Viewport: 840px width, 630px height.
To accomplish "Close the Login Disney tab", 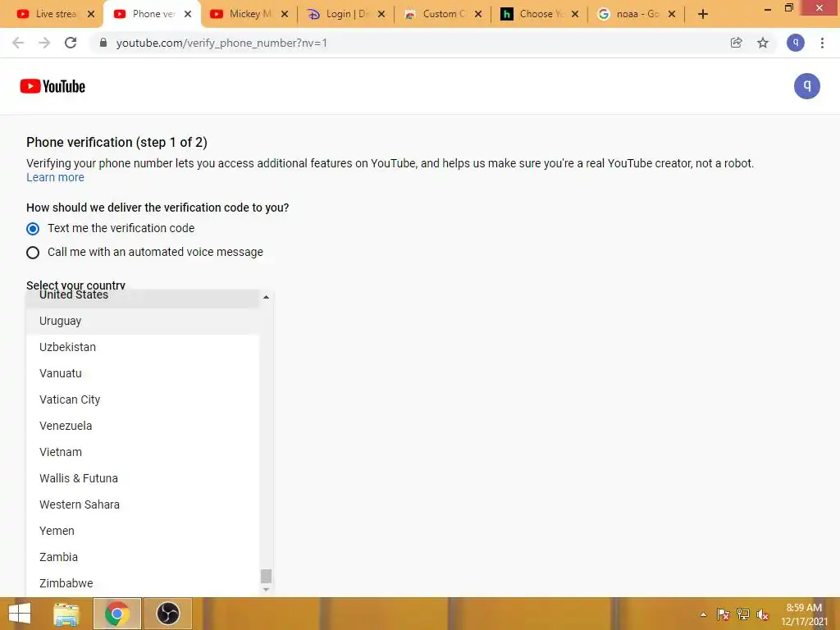I will (x=381, y=14).
